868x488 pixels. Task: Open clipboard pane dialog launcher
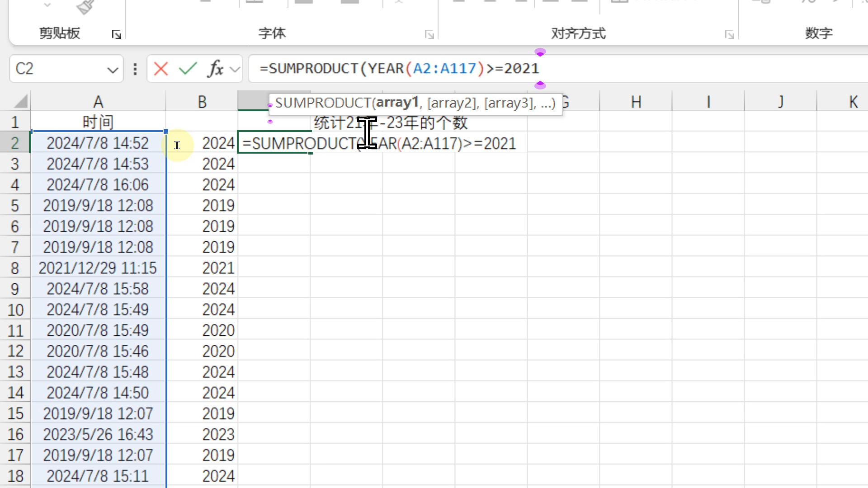[x=116, y=34]
